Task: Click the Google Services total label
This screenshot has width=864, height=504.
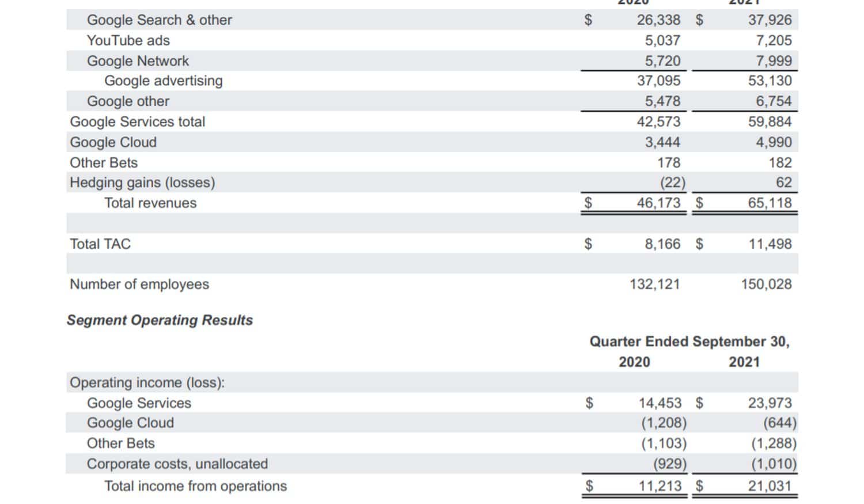Action: coord(137,122)
